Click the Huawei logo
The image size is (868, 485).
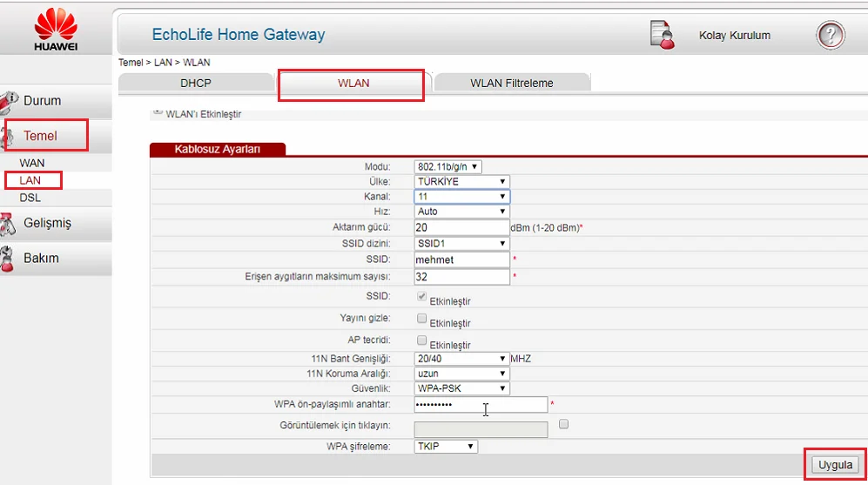pos(55,28)
